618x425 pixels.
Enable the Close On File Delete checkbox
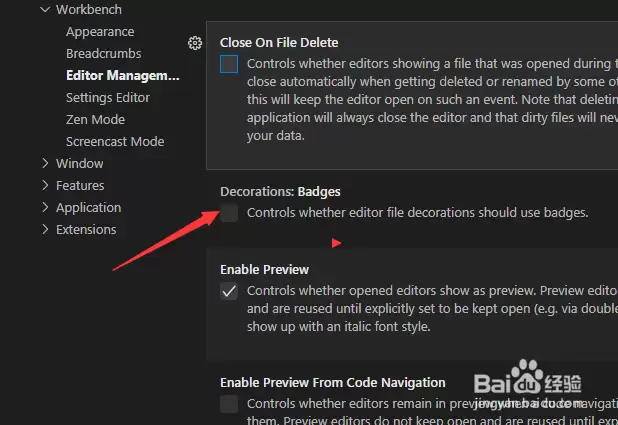(229, 64)
